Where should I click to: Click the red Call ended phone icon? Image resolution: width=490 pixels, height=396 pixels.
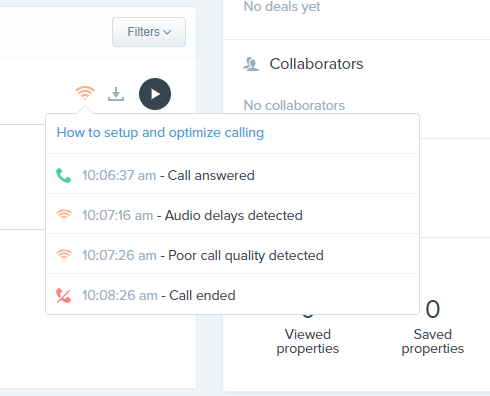(x=64, y=295)
